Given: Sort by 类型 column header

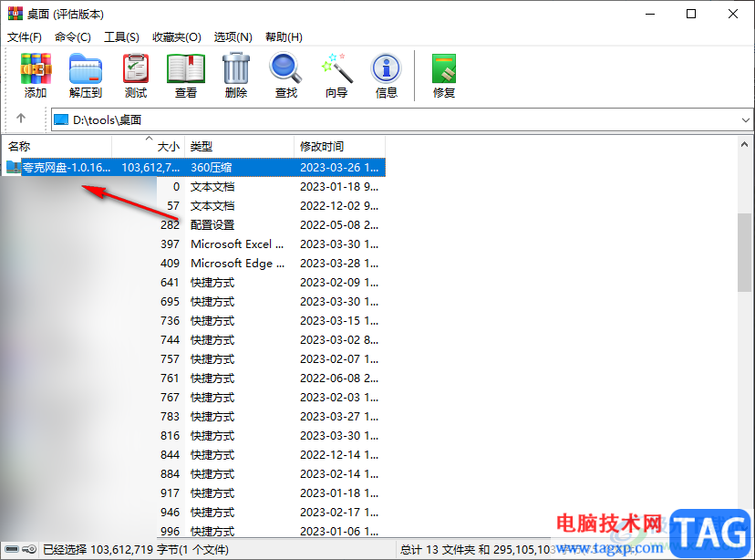Looking at the screenshot, I should tap(239, 146).
